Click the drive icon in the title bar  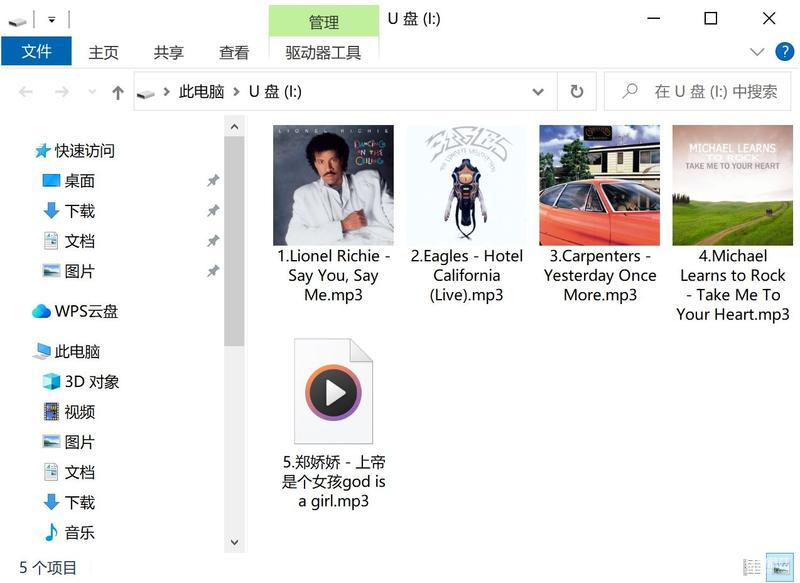click(17, 21)
